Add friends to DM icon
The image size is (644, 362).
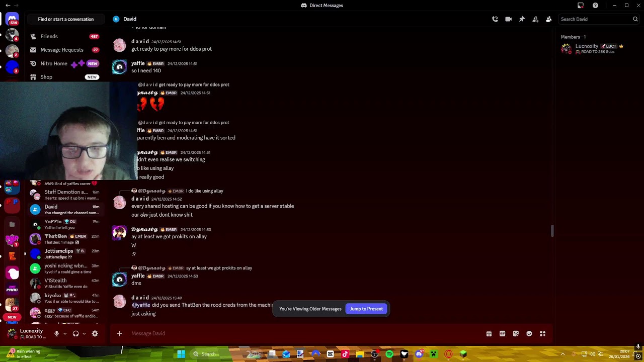tap(535, 19)
